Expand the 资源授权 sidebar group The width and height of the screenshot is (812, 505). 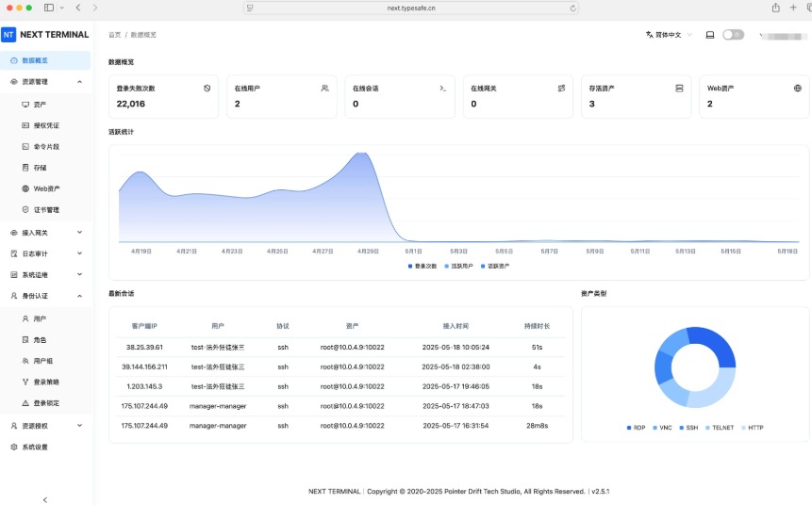point(80,426)
